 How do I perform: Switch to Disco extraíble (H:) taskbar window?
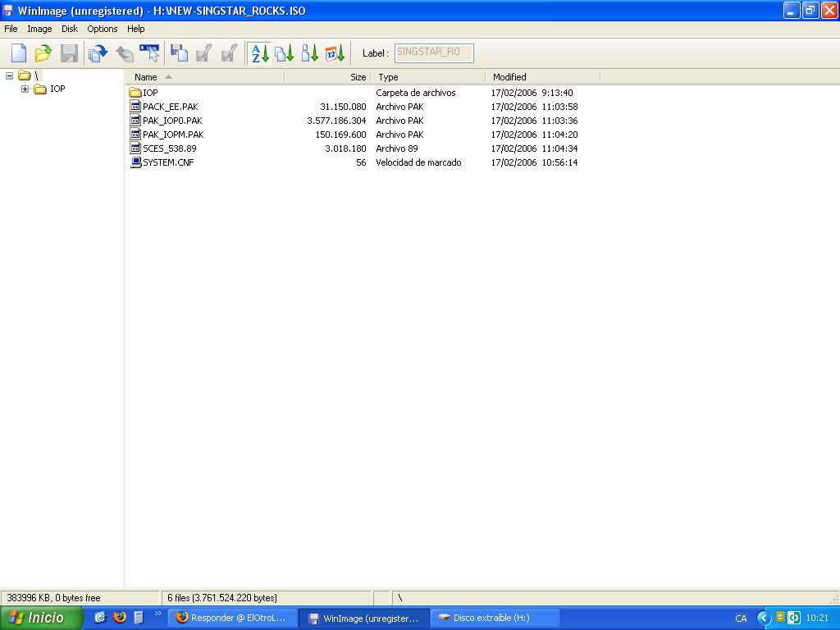[495, 618]
